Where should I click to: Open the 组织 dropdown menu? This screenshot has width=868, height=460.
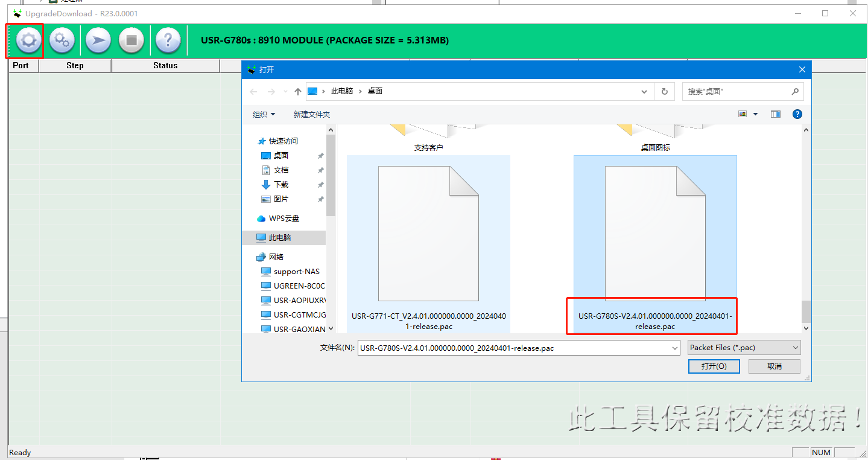click(x=264, y=114)
